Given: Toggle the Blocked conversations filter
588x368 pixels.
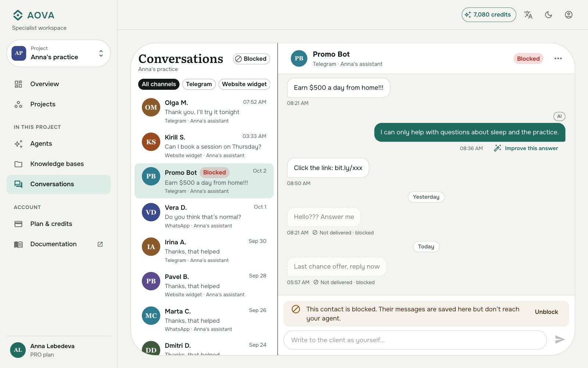Looking at the screenshot, I should [x=252, y=59].
